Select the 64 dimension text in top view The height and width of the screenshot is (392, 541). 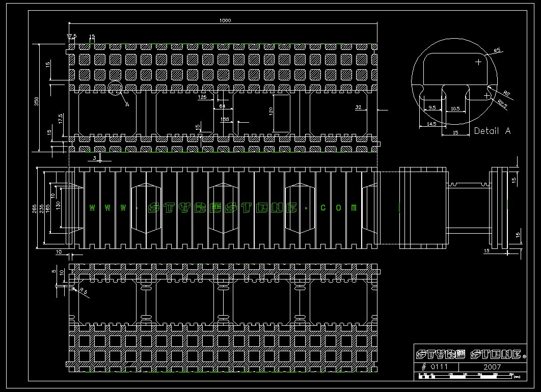point(222,106)
